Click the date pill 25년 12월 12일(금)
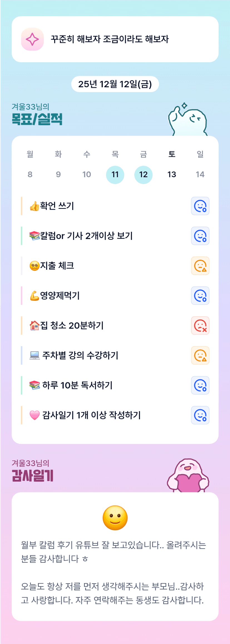This screenshot has height=644, width=230. coord(115,84)
